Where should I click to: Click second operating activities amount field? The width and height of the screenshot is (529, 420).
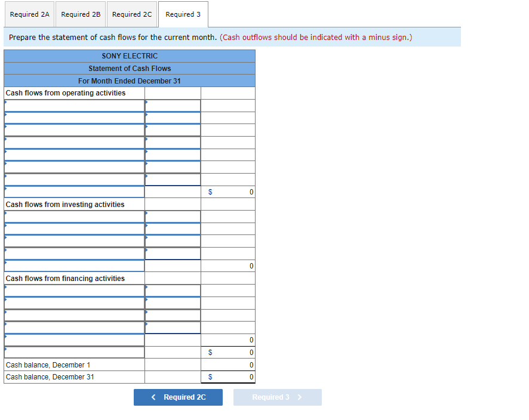(173, 118)
